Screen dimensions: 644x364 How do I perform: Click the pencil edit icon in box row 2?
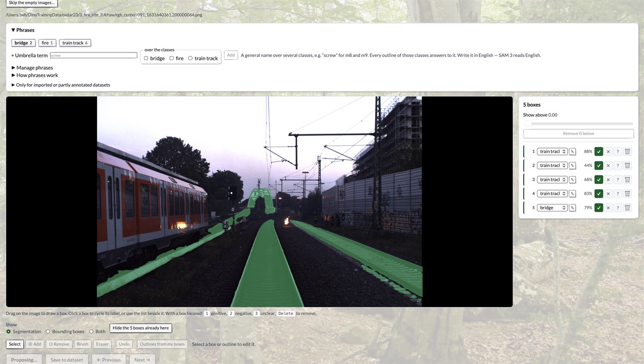(x=572, y=166)
